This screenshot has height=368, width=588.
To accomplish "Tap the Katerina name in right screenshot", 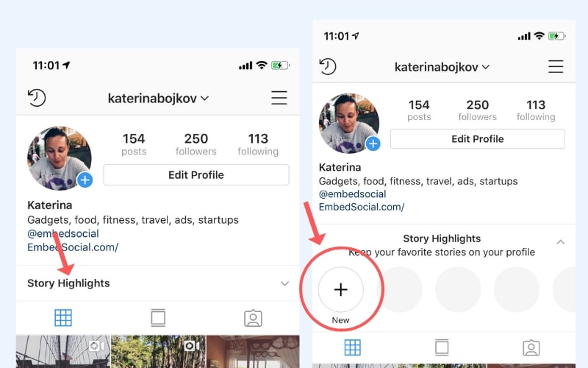I will coord(340,168).
